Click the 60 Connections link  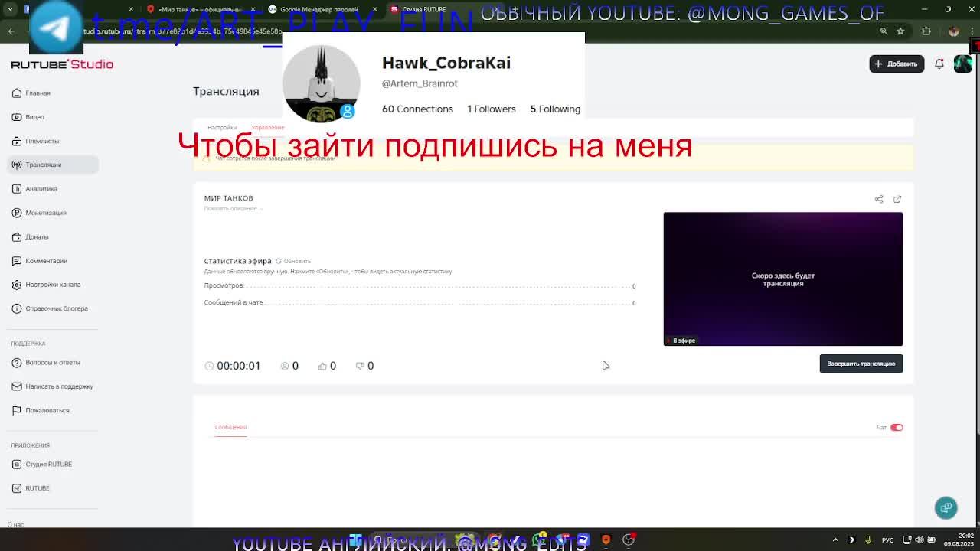pyautogui.click(x=417, y=109)
